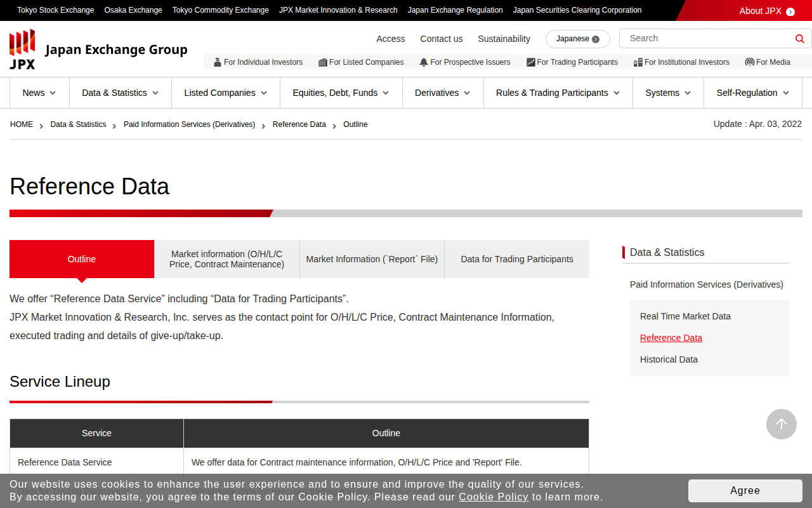Click the JPX logo

click(23, 49)
